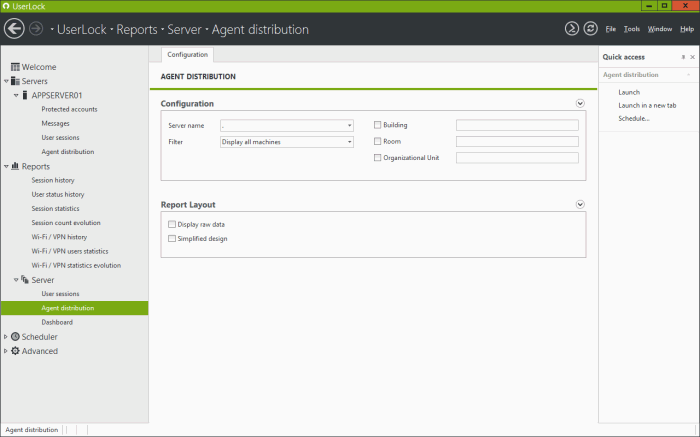Screen dimensions: 700x437
Task: Click the APPSERVER01 server icon
Action: coord(25,95)
